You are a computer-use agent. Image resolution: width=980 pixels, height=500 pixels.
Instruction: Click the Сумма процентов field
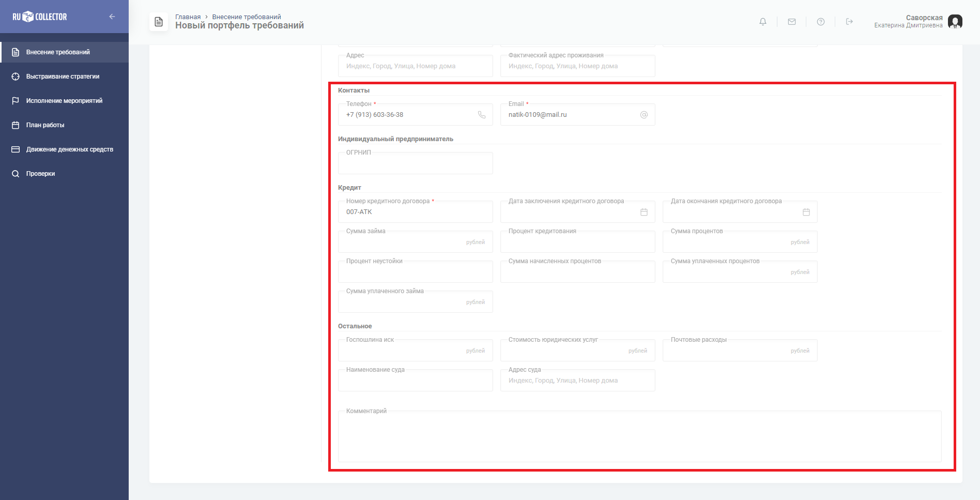coord(740,241)
